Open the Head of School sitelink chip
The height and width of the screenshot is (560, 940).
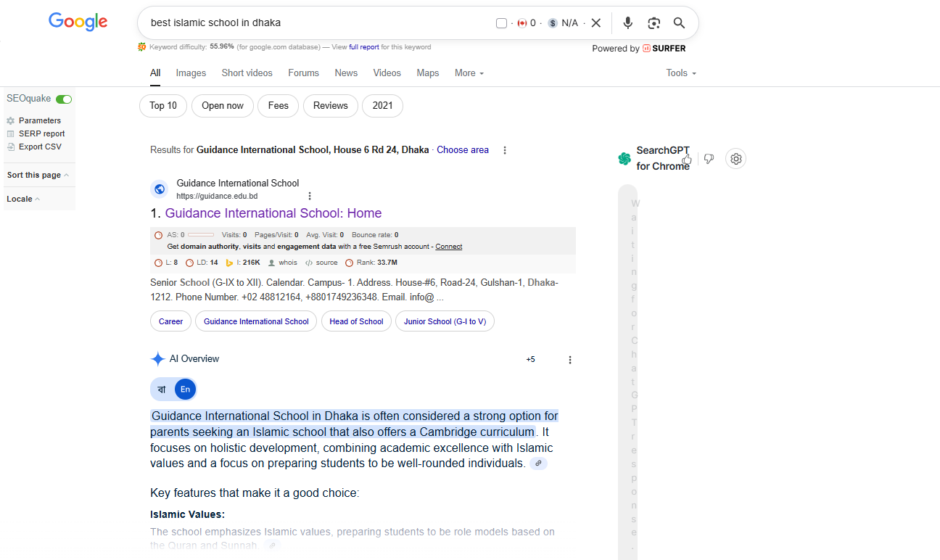coord(356,321)
